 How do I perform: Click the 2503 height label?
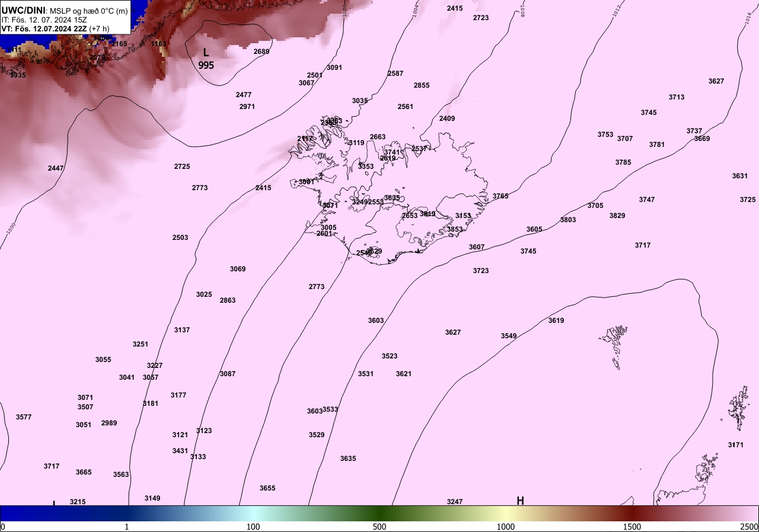(180, 238)
